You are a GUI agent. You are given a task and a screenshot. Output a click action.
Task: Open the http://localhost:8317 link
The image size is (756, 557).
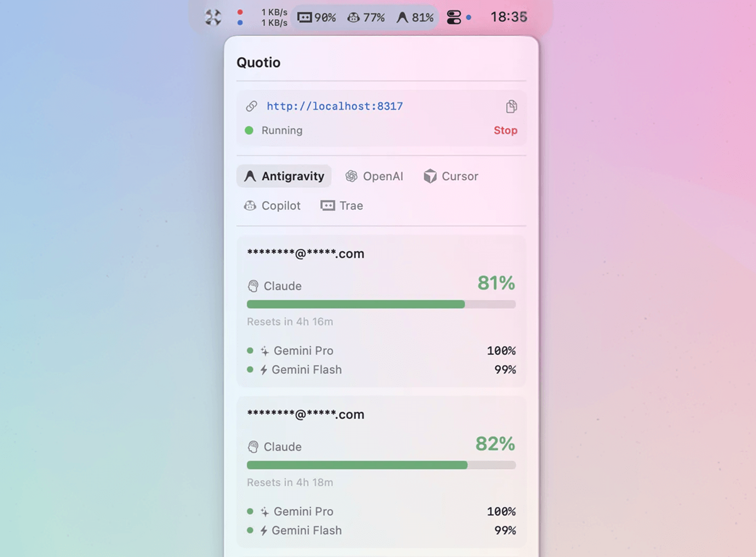[335, 106]
